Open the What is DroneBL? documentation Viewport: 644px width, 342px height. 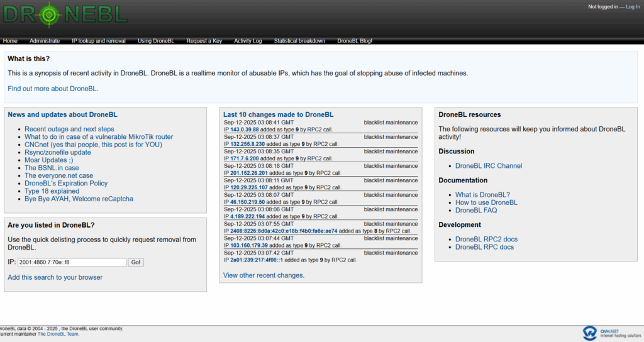[482, 195]
